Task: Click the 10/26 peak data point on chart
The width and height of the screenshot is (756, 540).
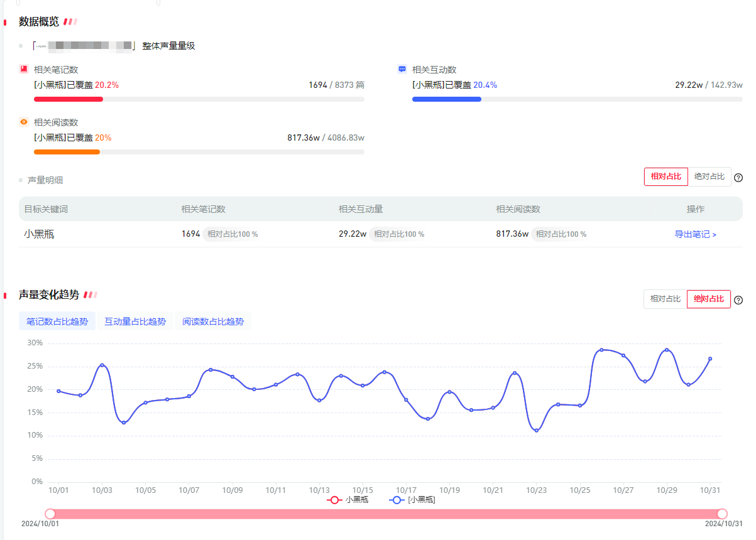Action: click(601, 350)
